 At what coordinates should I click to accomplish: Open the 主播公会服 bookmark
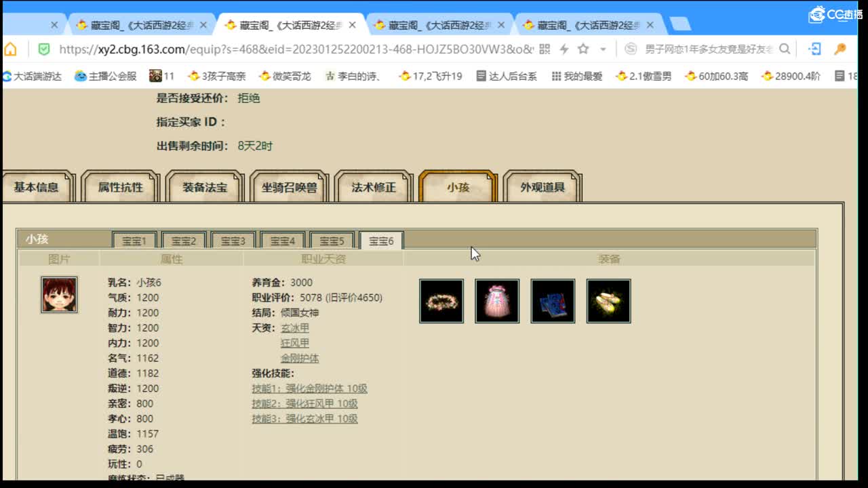pos(106,76)
